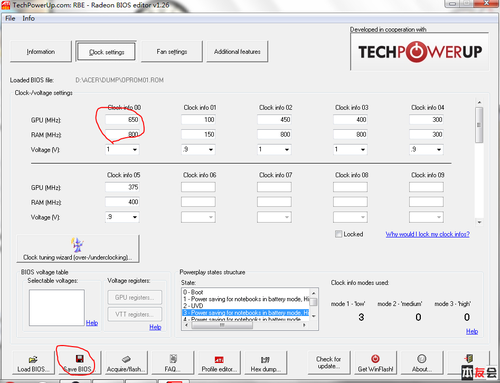Click the Clock info 01 GPU MHz field
This screenshot has width=500, height=383.
198,120
